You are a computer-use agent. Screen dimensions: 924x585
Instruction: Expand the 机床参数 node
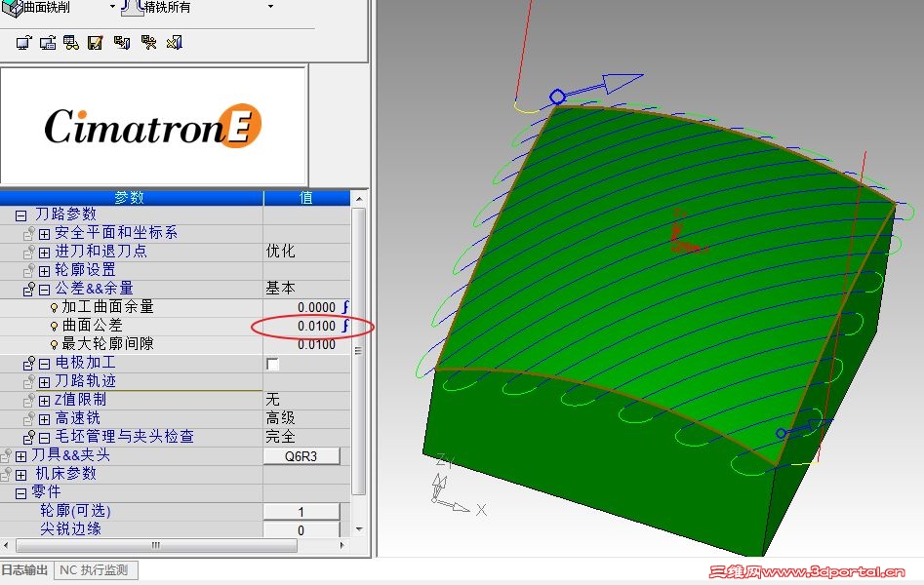pyautogui.click(x=21, y=475)
